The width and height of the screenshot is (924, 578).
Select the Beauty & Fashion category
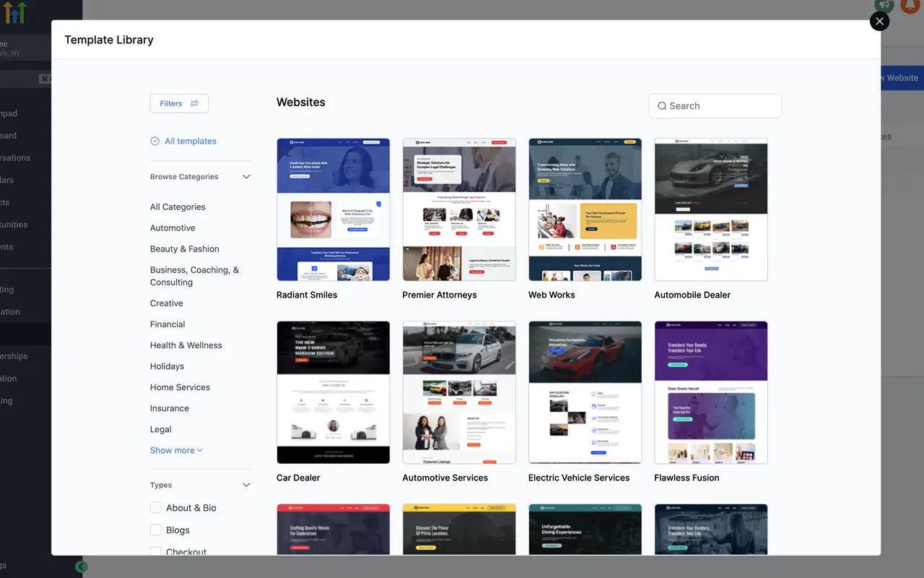coord(185,249)
